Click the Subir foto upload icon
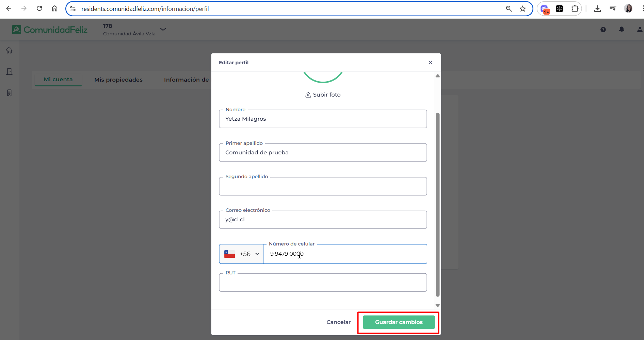The image size is (644, 340). tap(308, 95)
